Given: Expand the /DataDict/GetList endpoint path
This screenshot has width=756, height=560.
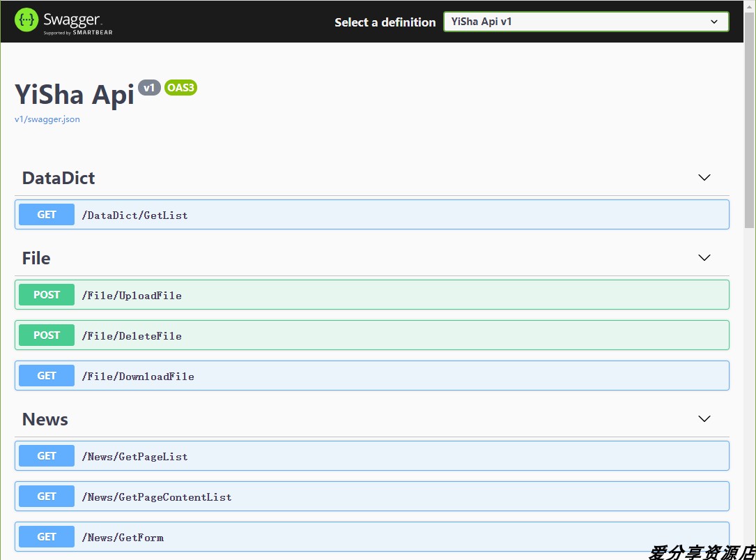Looking at the screenshot, I should point(135,215).
